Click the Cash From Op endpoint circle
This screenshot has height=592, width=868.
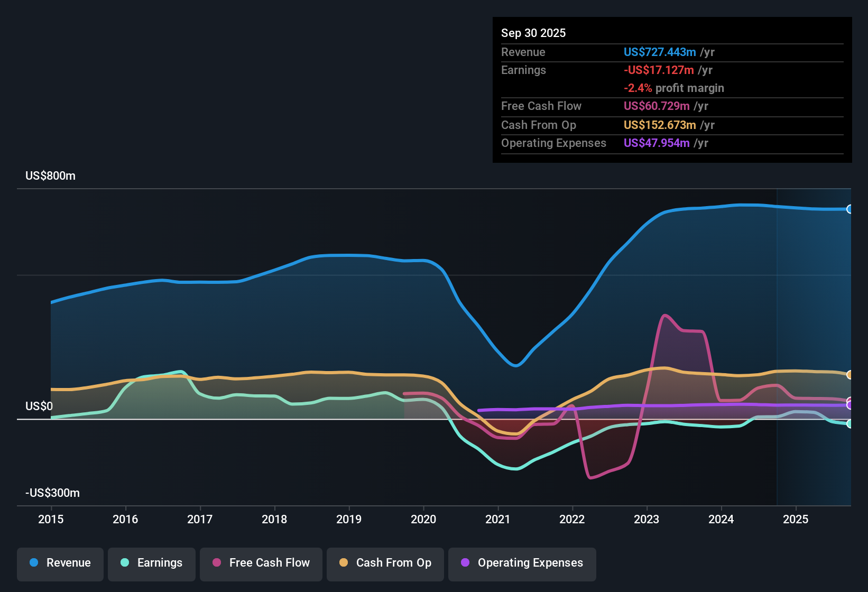point(850,374)
